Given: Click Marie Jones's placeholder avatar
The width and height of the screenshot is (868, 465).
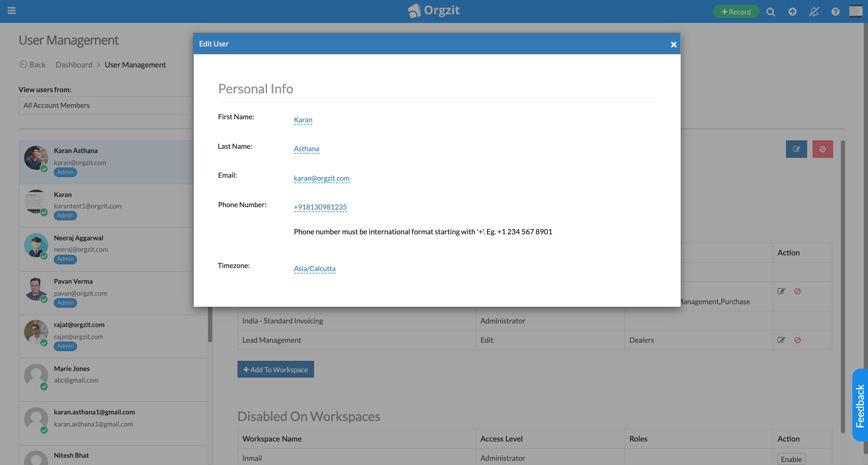Looking at the screenshot, I should click(36, 376).
